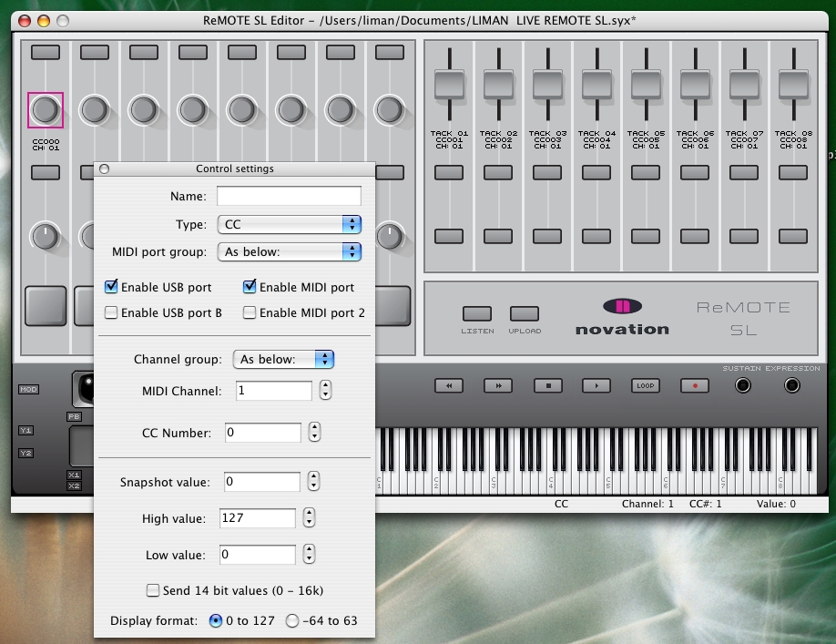Click into the Low value field
Image resolution: width=836 pixels, height=644 pixels.
(x=258, y=555)
